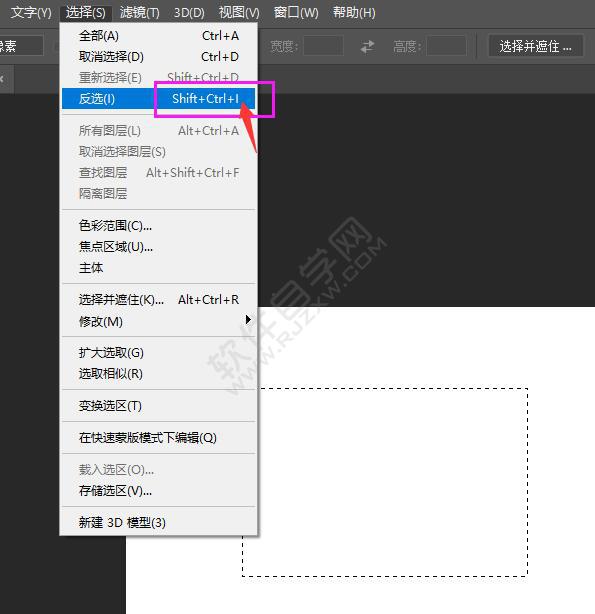Open the 3D(D) menu

click(x=189, y=13)
